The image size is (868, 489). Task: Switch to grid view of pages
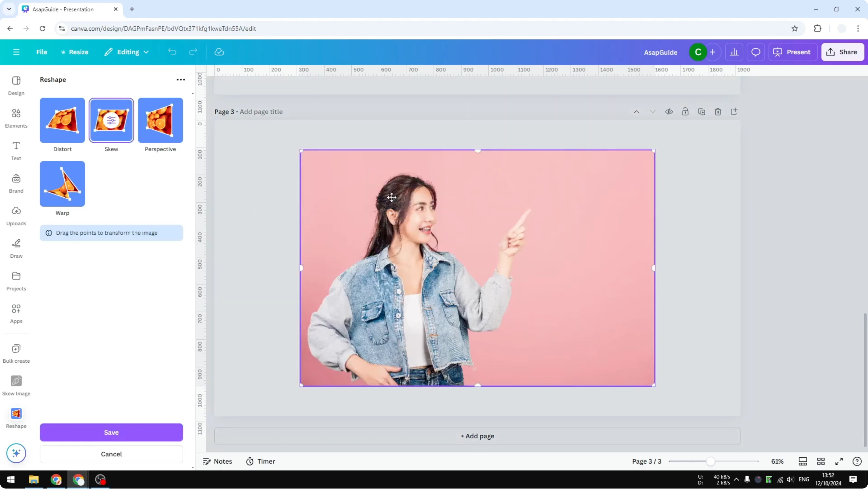pos(821,461)
